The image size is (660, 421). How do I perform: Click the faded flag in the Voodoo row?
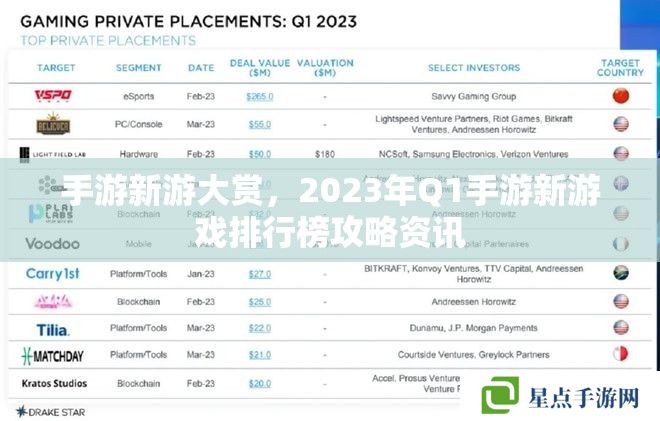pyautogui.click(x=621, y=244)
